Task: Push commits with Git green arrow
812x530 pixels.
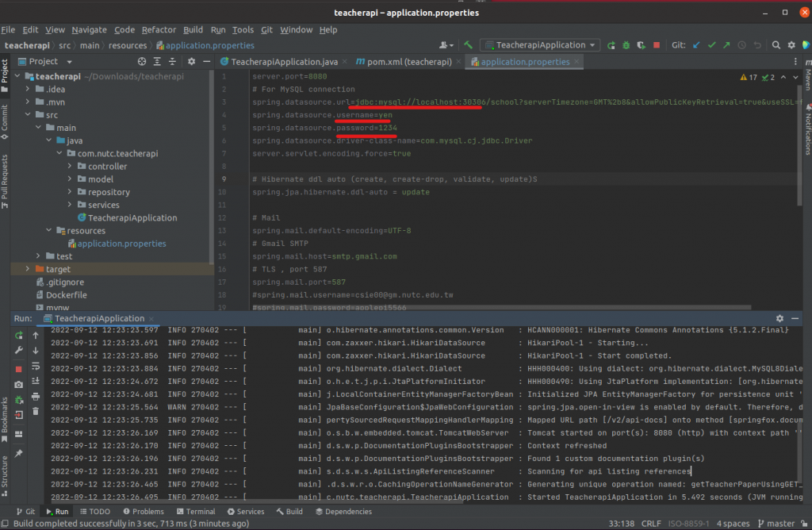Action: 726,45
